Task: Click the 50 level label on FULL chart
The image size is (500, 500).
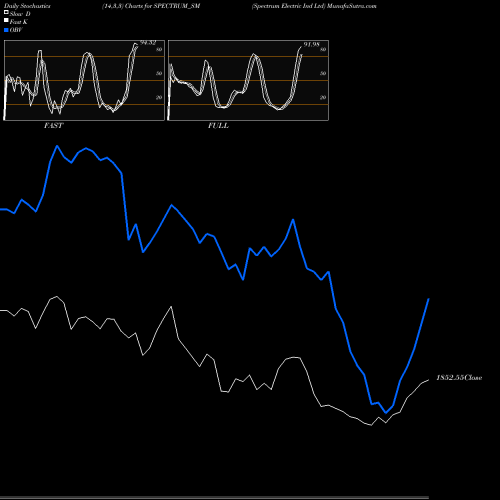Action: pos(323,73)
